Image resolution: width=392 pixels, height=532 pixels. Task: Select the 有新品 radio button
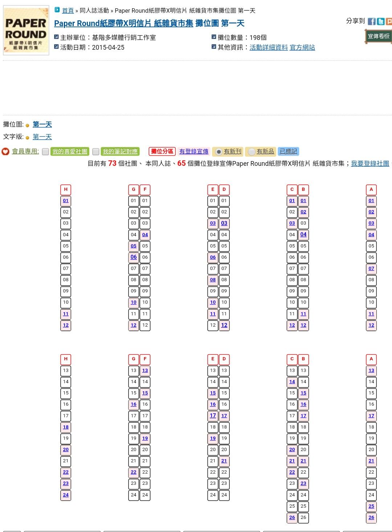coord(252,152)
